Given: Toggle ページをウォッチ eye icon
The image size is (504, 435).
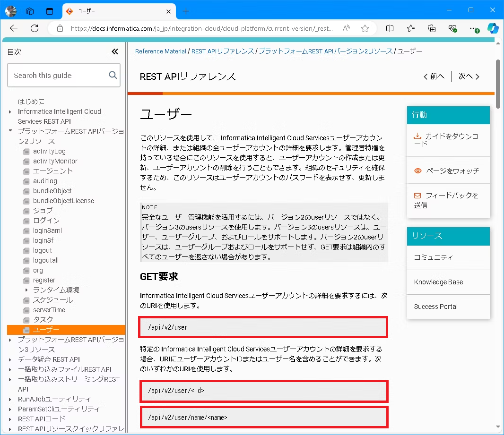Looking at the screenshot, I should tap(417, 171).
